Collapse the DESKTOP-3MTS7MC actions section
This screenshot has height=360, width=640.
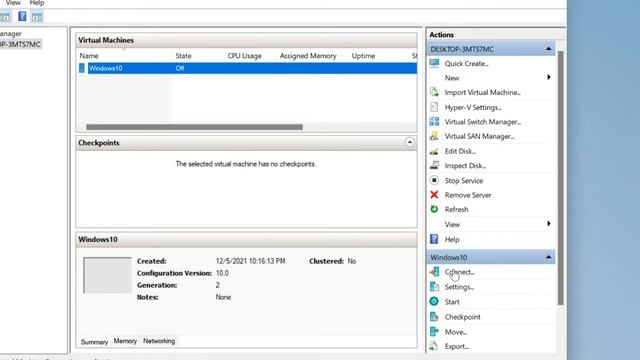tap(548, 49)
